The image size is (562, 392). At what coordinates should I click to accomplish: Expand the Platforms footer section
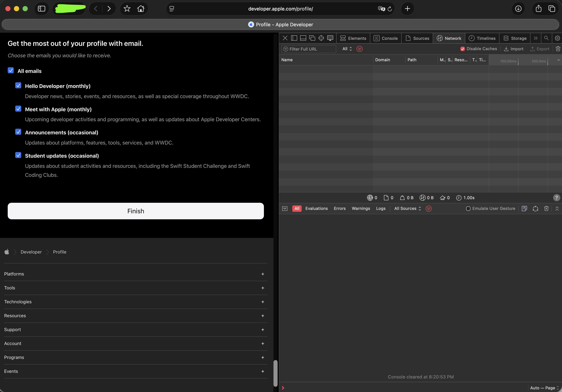[x=263, y=274]
